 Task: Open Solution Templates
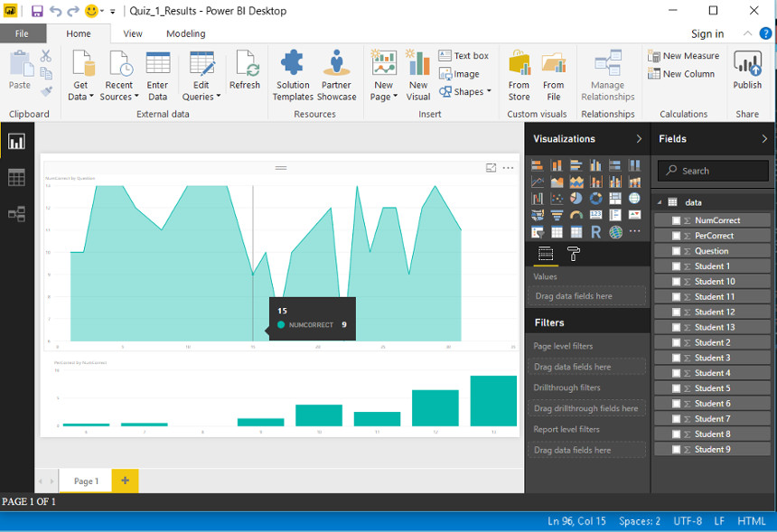[x=293, y=76]
